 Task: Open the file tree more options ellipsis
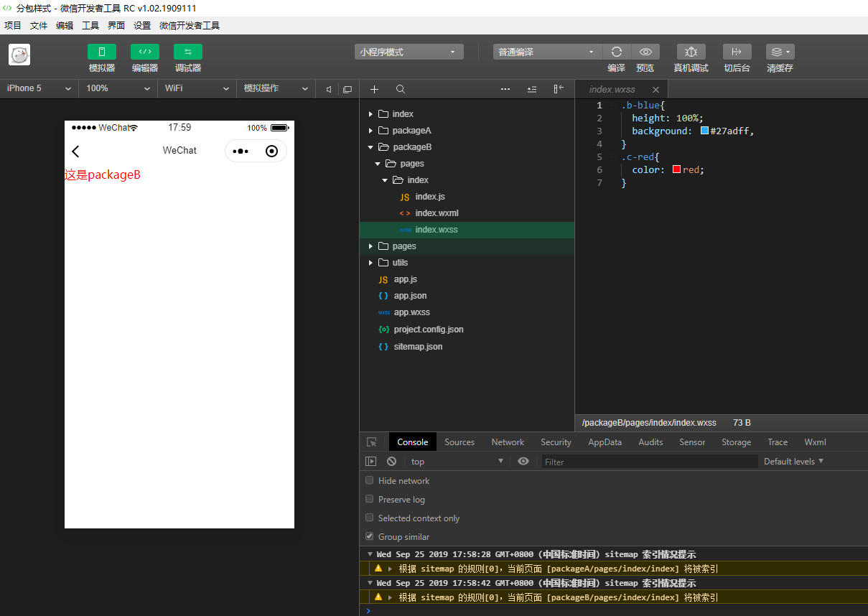(x=505, y=89)
